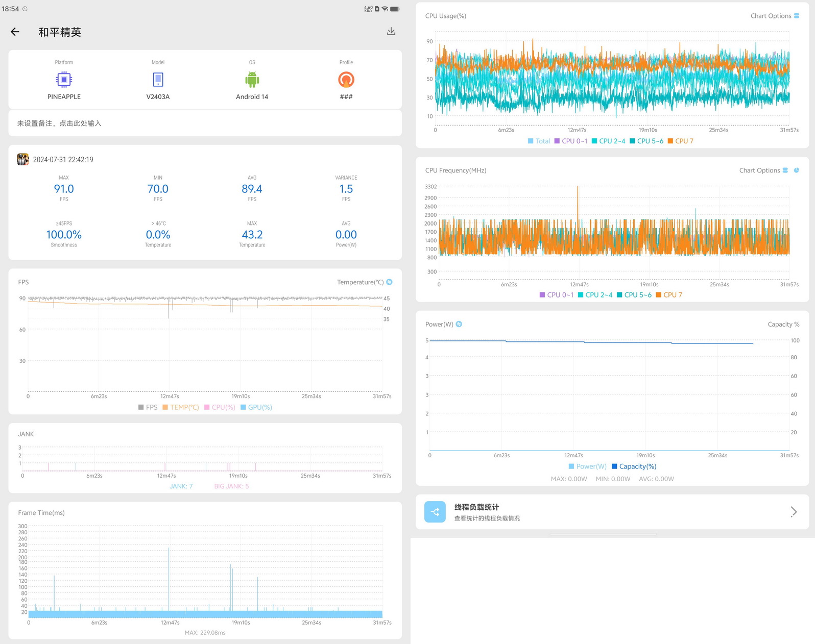Toggle CPU(%) series in FPS legend
Viewport: 815px width, 644px height.
pyautogui.click(x=220, y=407)
